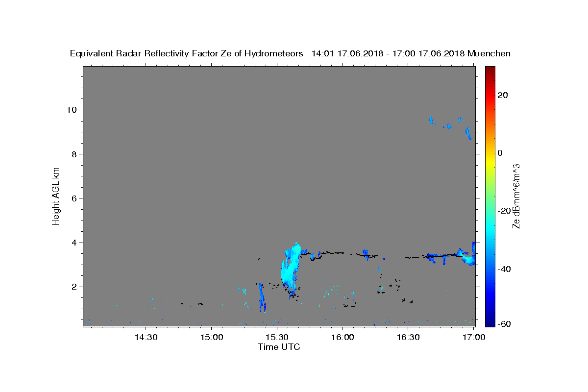The height and width of the screenshot is (392, 588).
Task: Click the narrow blue echo streak near 15:23
Action: pos(262,297)
